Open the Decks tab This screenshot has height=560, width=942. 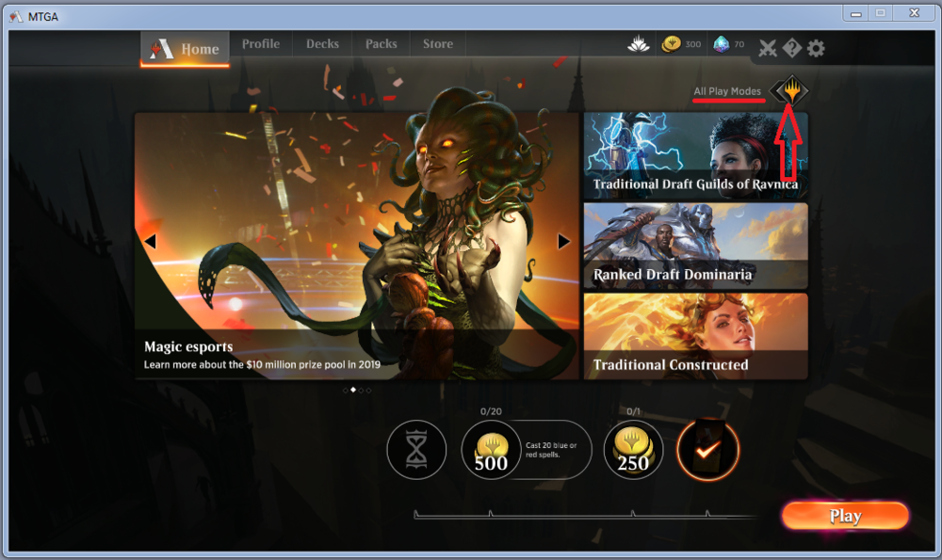[322, 44]
